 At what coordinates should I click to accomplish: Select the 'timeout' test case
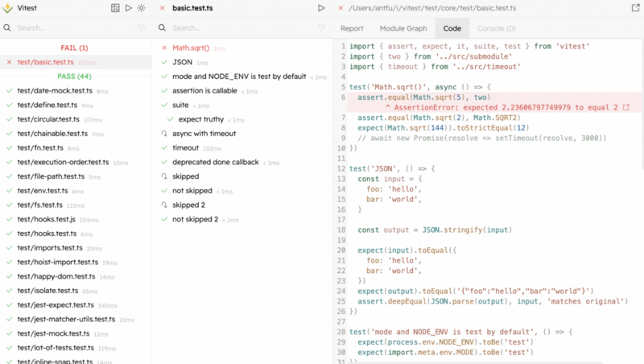tap(242, 148)
